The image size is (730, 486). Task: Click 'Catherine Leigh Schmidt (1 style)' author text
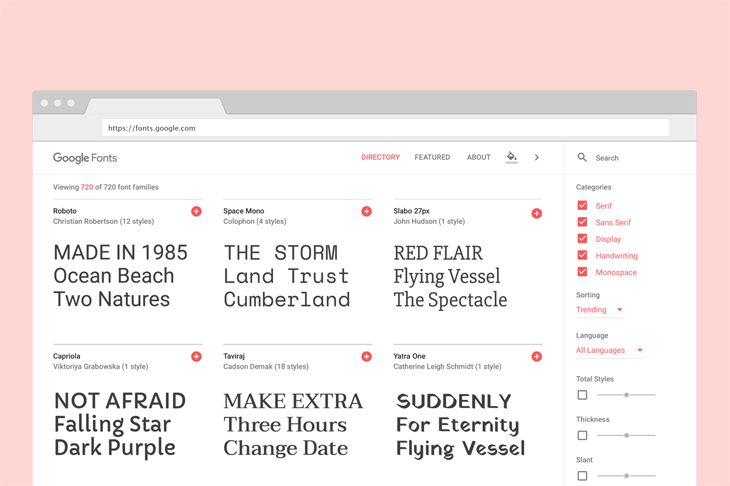click(447, 367)
